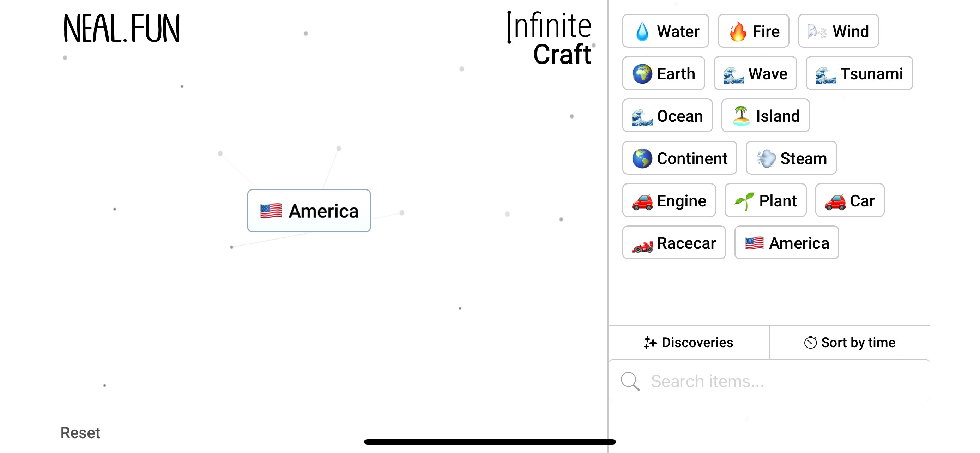Click the water droplet icon

(x=642, y=31)
